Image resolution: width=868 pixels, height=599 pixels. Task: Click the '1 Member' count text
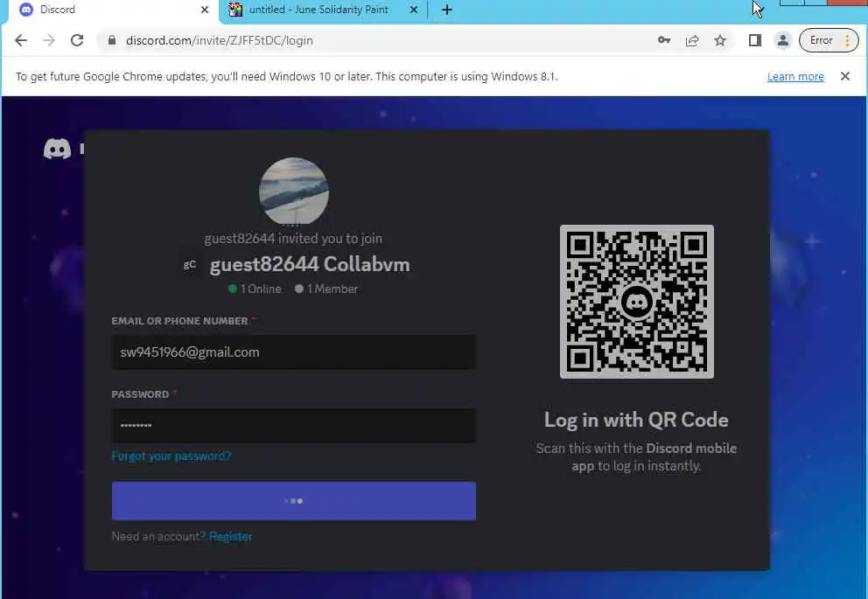[326, 289]
